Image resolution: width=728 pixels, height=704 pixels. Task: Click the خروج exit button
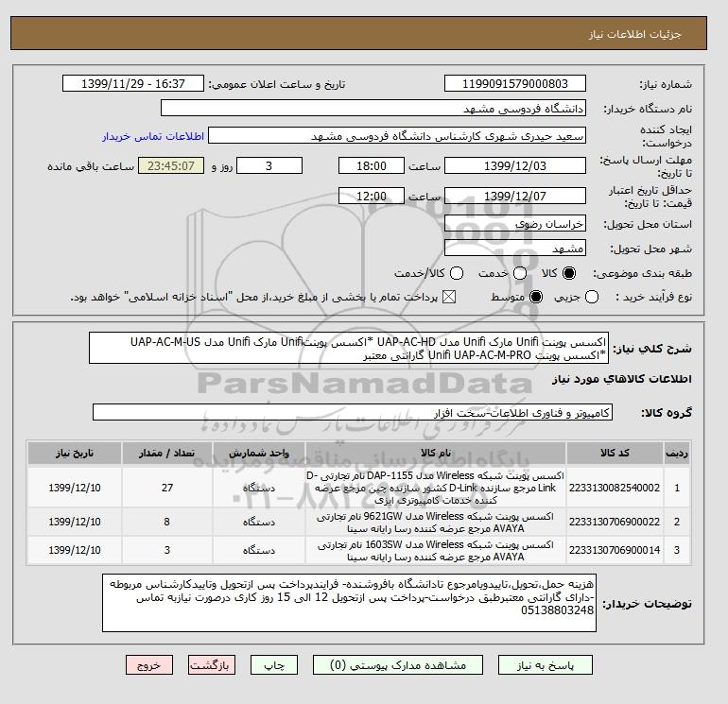149,665
